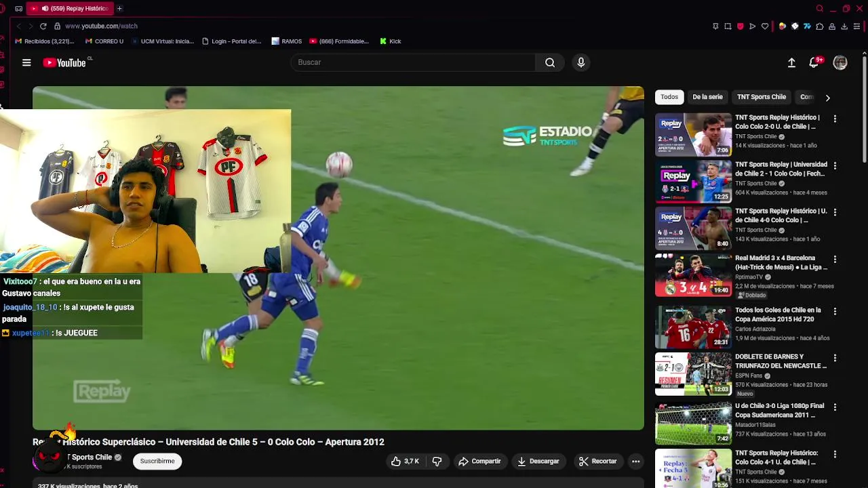Open a new tab with the plus
Image resolution: width=868 pixels, height=488 pixels.
pos(119,9)
